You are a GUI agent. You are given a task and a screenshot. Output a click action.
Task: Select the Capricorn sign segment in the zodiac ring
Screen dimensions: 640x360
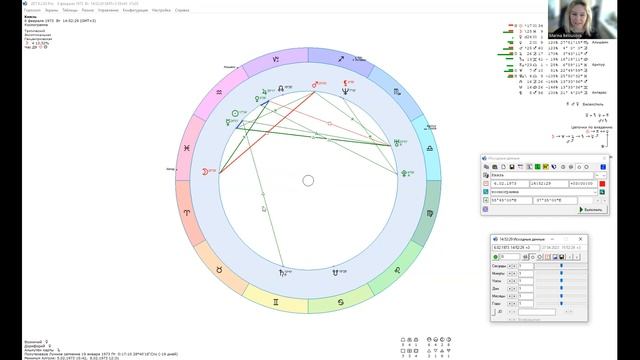coord(276,59)
